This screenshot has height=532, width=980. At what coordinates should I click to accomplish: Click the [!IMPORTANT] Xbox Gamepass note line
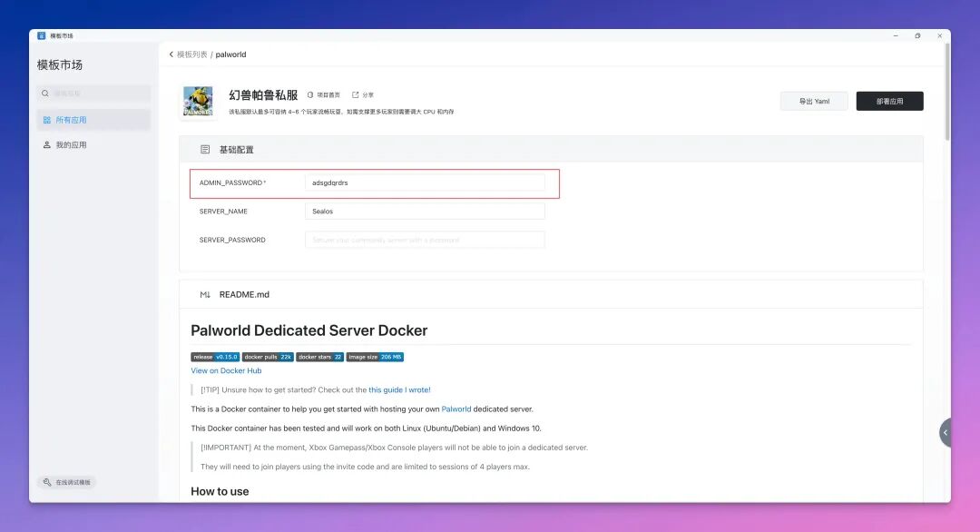pos(394,448)
